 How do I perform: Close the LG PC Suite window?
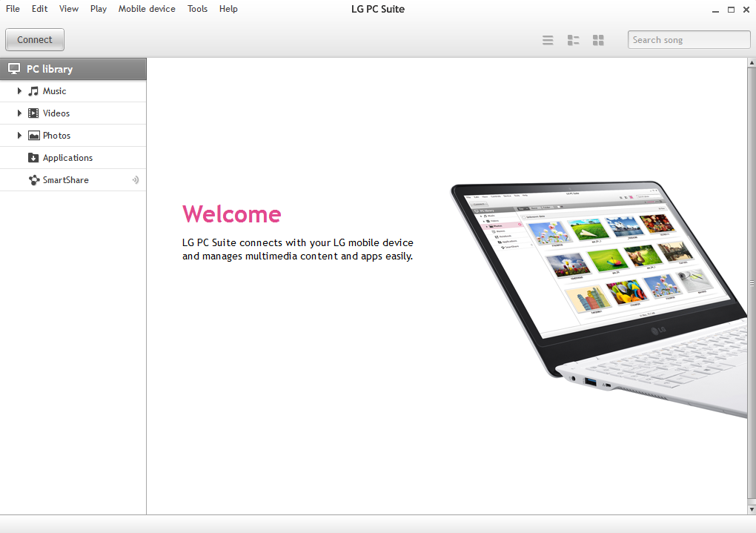[x=746, y=10]
